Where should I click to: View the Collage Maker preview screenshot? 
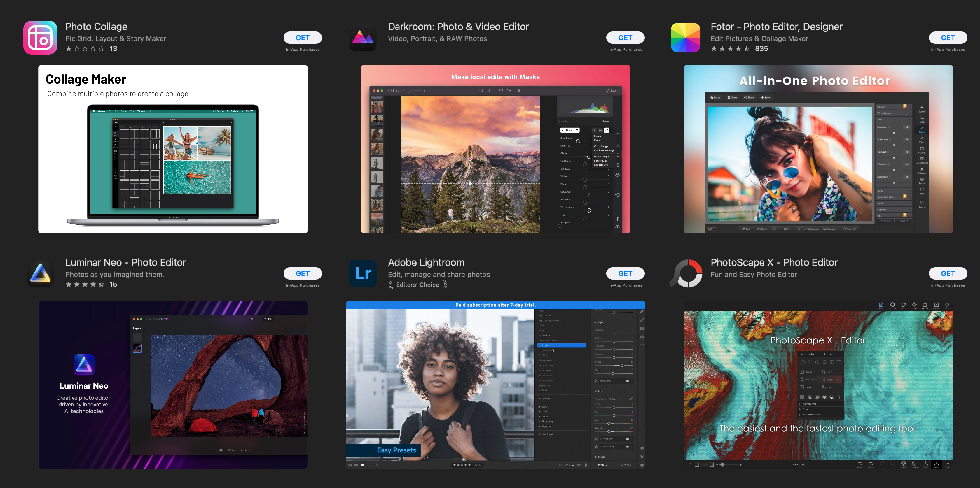[173, 149]
